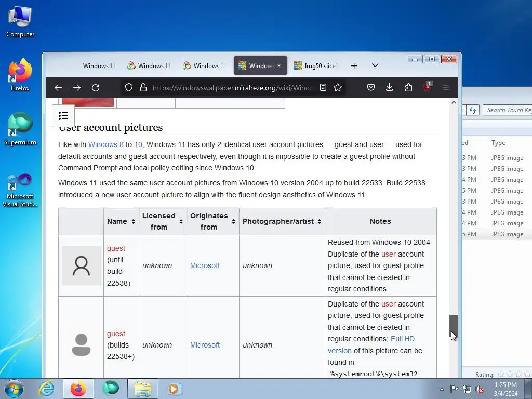This screenshot has height=399, width=532.
Task: Click the Firefox forward arrow
Action: 77,87
